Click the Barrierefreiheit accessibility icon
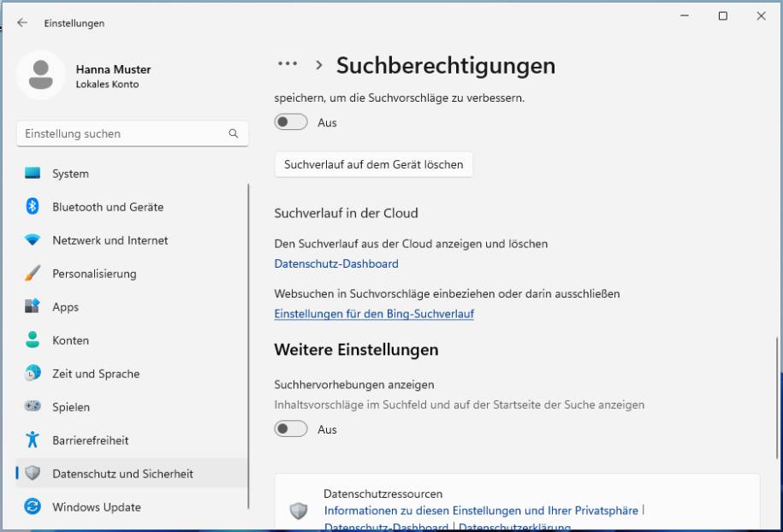 [x=32, y=440]
